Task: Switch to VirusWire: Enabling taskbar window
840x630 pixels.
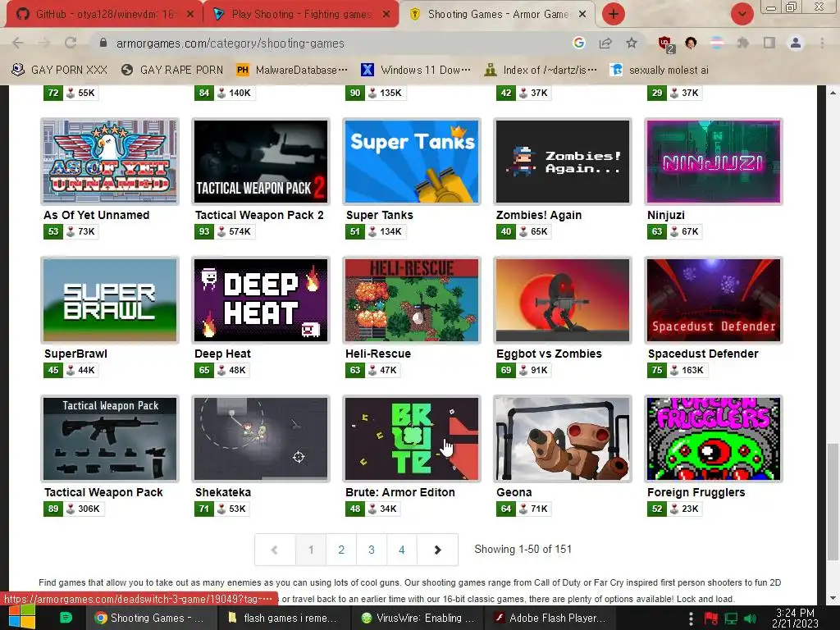Action: click(418, 618)
